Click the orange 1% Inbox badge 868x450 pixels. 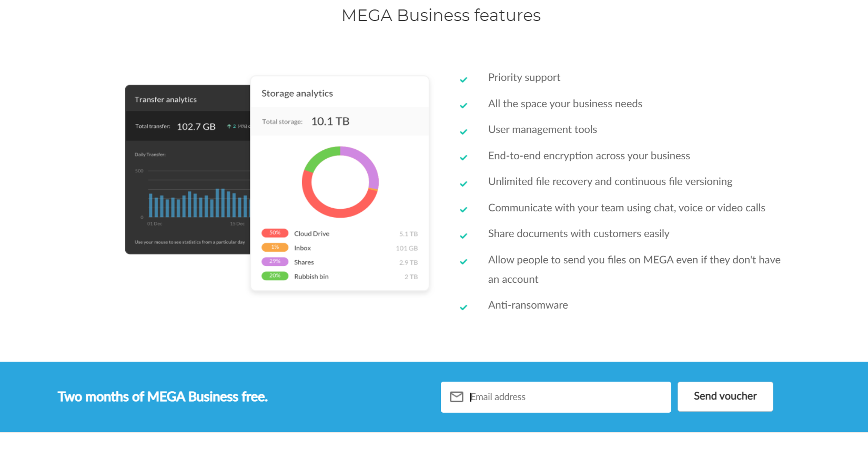pyautogui.click(x=275, y=247)
